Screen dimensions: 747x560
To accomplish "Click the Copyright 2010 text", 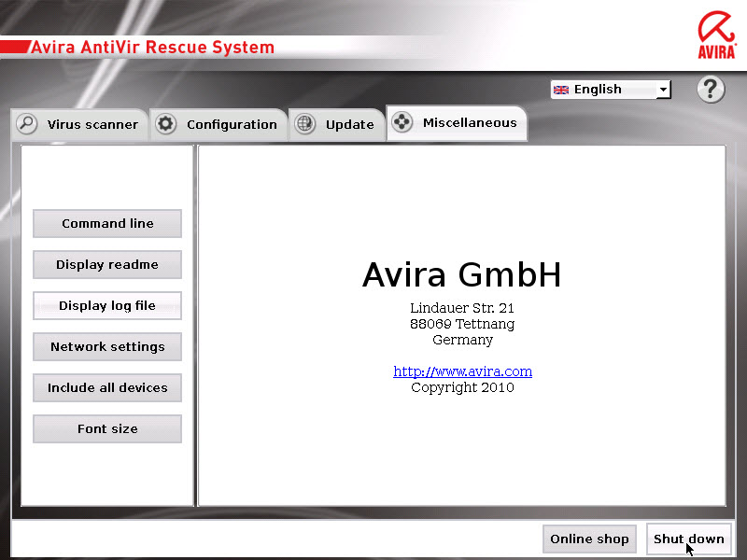I will 462,387.
